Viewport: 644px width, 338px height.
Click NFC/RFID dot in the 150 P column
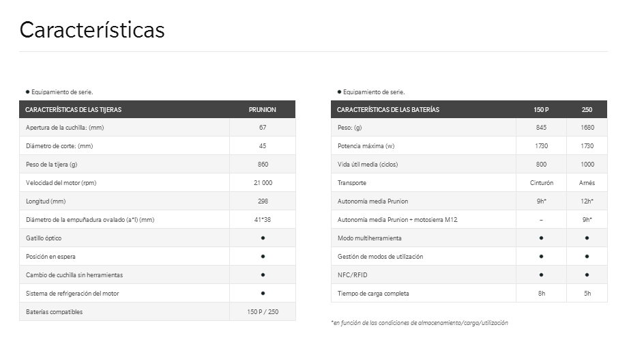pos(541,274)
